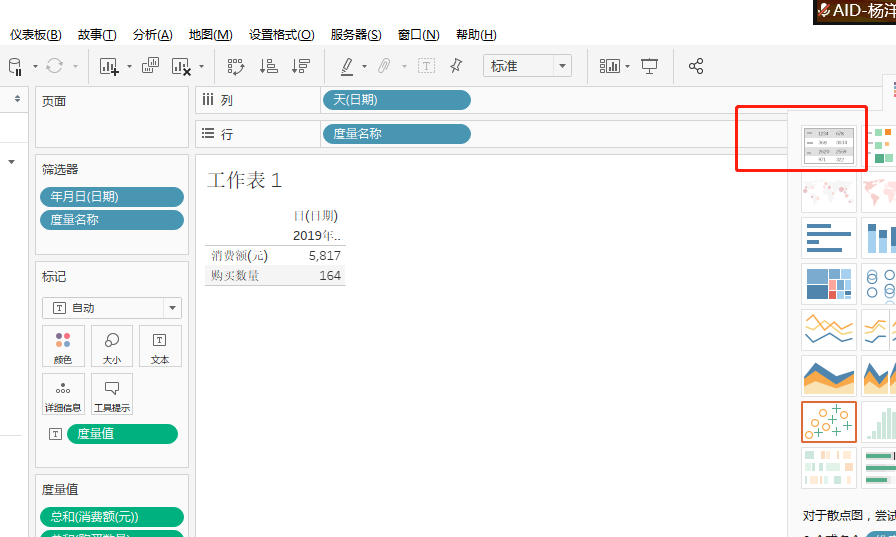Click the 详细信息 detail marks button

(x=63, y=394)
